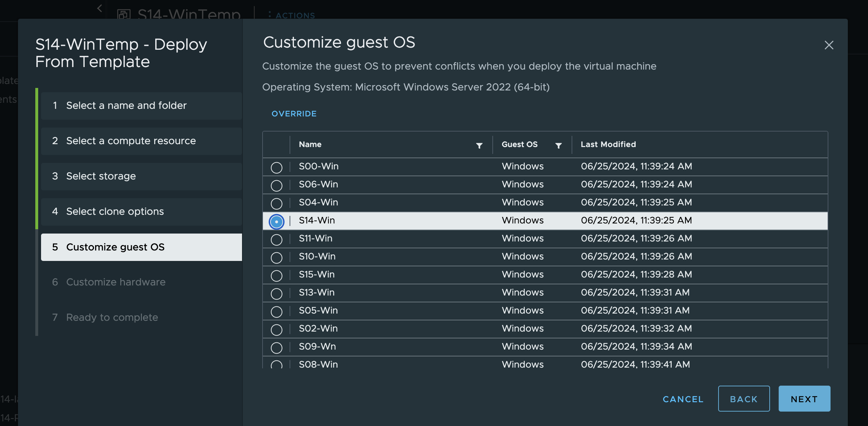Select the S15-Win radio button
This screenshot has height=426, width=868.
coord(276,276)
